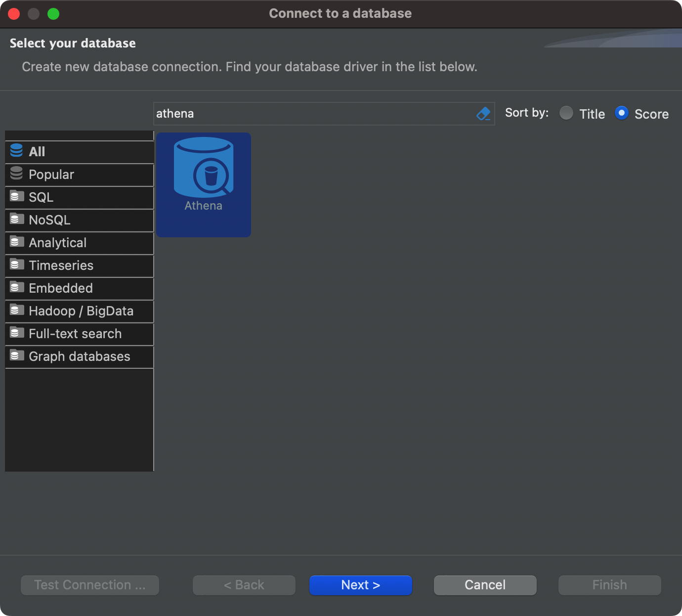The height and width of the screenshot is (616, 682).
Task: Go to the Next step
Action: [x=361, y=585]
